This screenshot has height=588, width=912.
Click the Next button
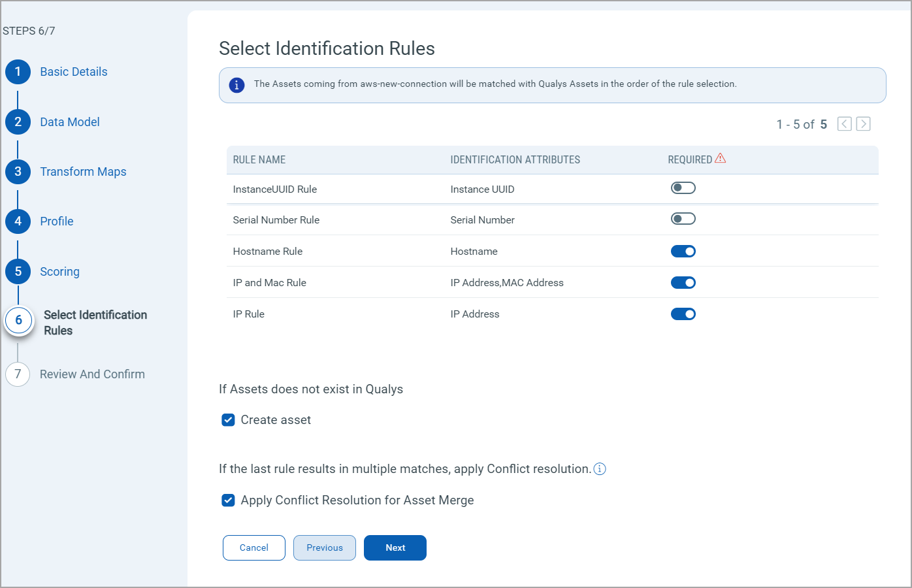pyautogui.click(x=395, y=547)
